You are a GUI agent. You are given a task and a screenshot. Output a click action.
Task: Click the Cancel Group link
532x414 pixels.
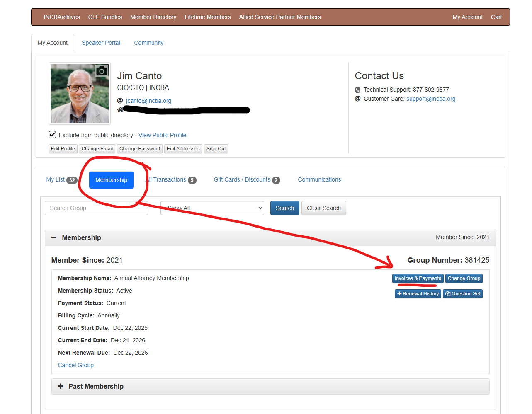coord(76,365)
